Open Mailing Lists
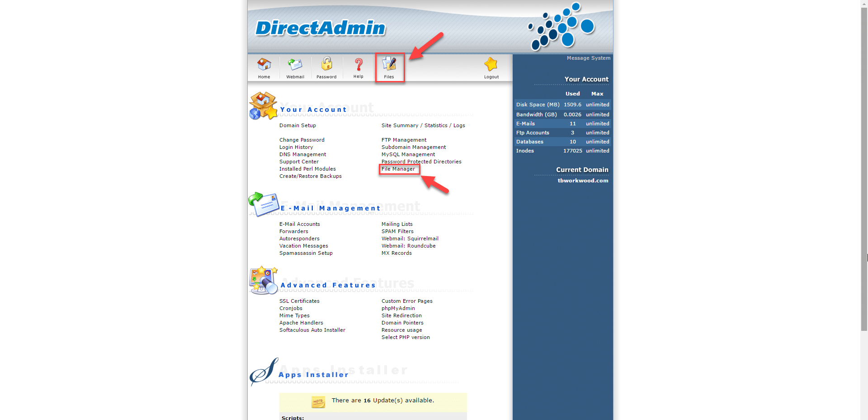The height and width of the screenshot is (420, 868). [x=397, y=224]
